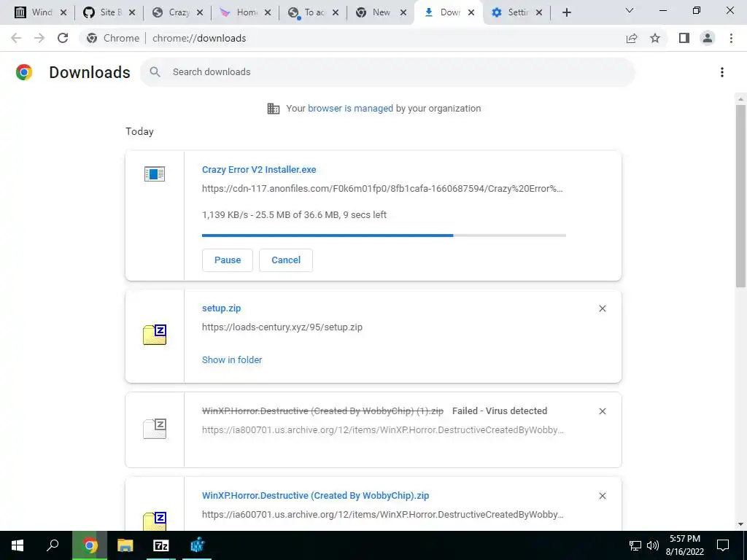
Task: Close the 'Hom' tab
Action: 268,13
